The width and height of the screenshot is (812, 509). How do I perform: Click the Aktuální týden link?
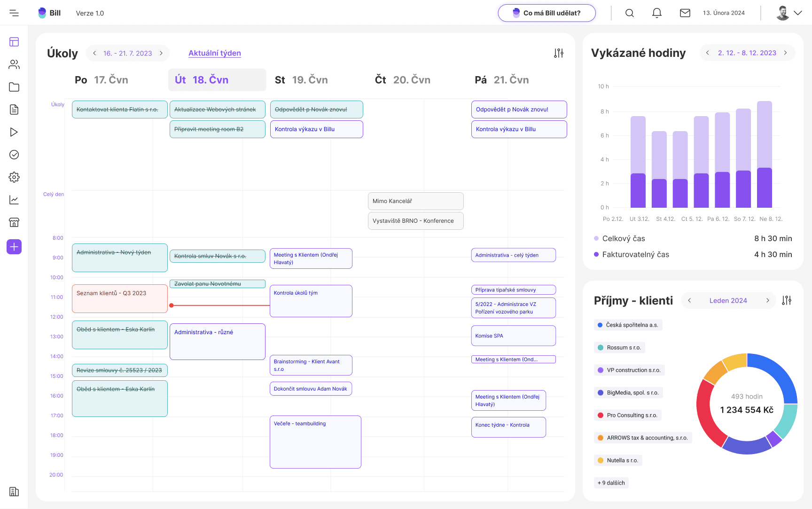215,53
